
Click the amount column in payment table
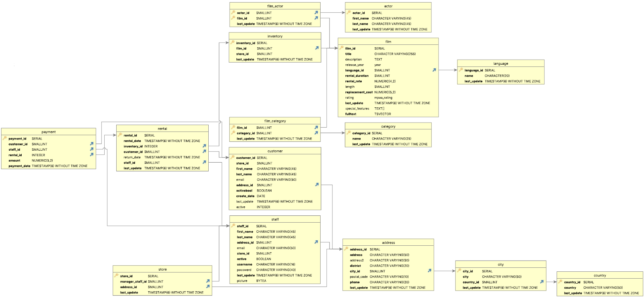point(49,160)
